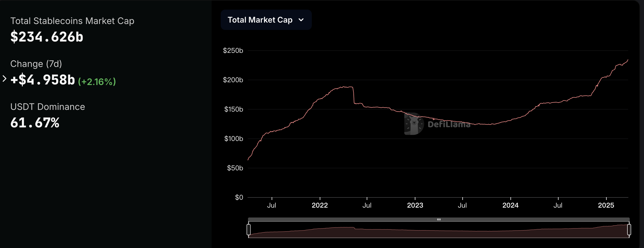Viewport: 644px width, 248px height.
Task: Click the chevron arrow beside Total Market Cap
Action: (301, 20)
